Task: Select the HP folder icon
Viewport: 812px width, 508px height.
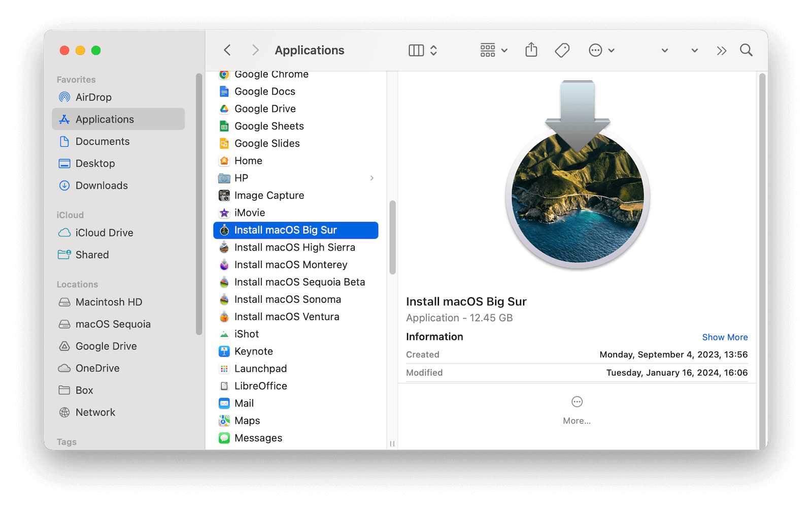Action: [224, 178]
